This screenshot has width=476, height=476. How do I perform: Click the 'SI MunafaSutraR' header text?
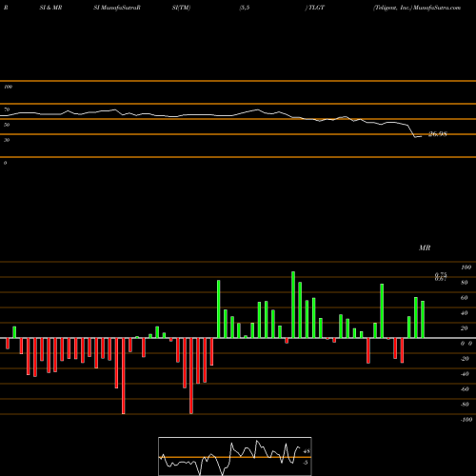[x=117, y=8]
